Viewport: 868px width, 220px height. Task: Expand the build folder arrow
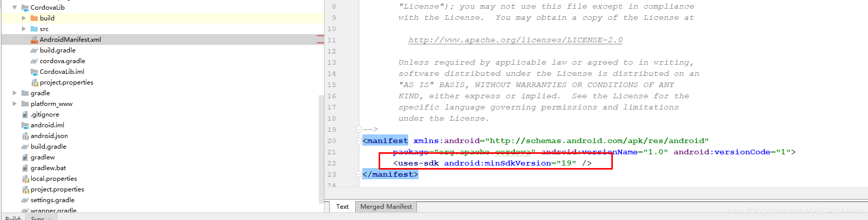(x=23, y=18)
